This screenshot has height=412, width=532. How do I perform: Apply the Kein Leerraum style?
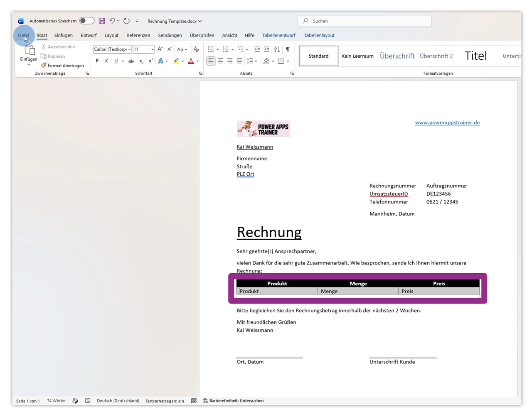[x=357, y=56]
